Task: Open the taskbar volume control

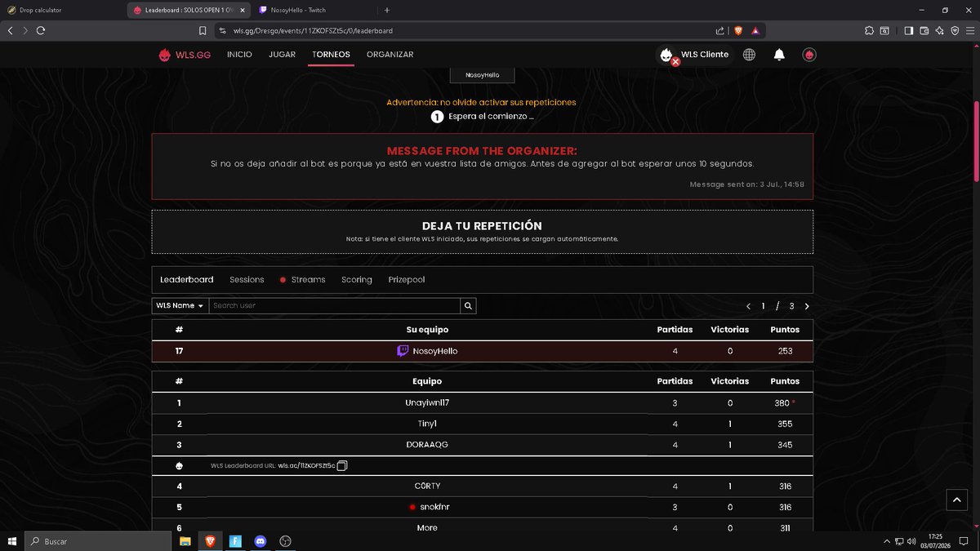Action: click(x=912, y=541)
